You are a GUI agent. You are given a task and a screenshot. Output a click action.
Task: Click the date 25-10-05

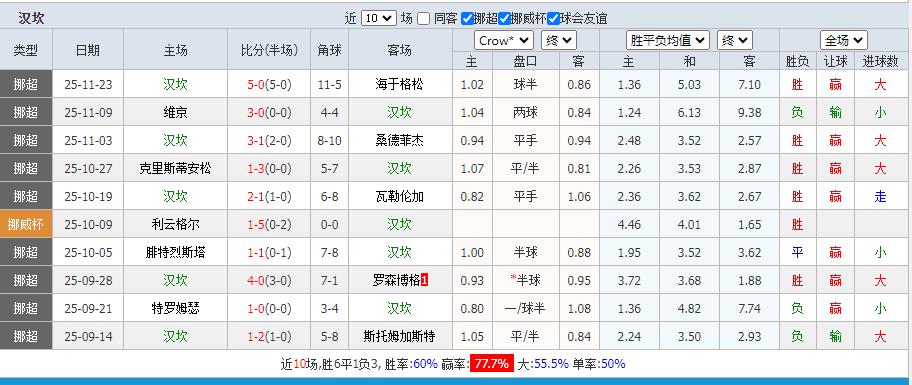click(x=88, y=252)
